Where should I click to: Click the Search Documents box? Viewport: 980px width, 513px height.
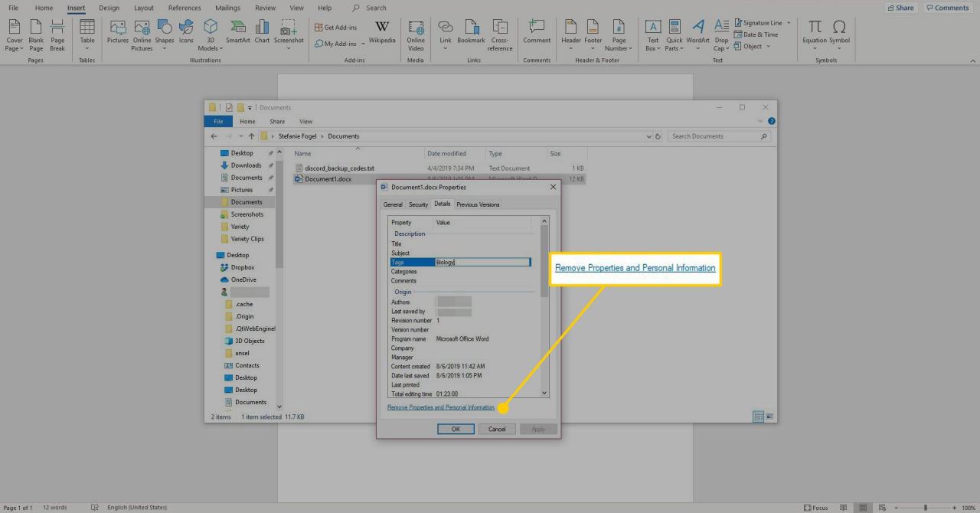[x=719, y=136]
